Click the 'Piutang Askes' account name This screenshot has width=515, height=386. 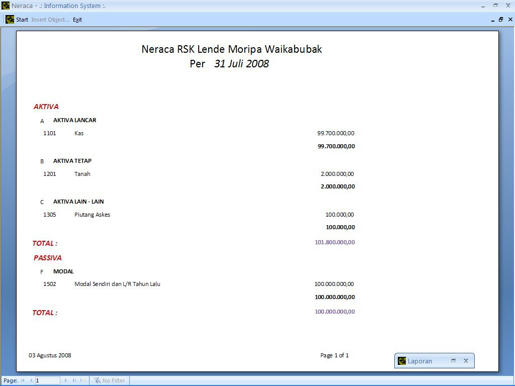point(92,215)
